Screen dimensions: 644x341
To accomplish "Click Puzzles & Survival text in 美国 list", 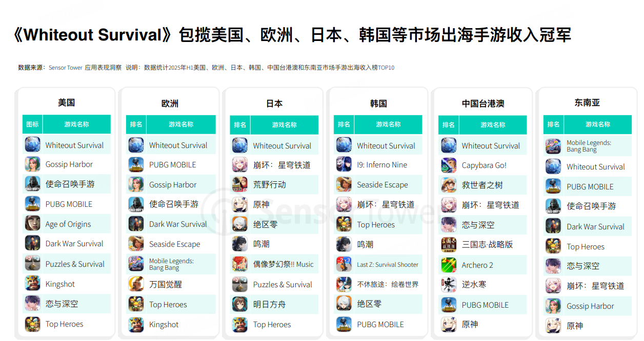I will 75,264.
